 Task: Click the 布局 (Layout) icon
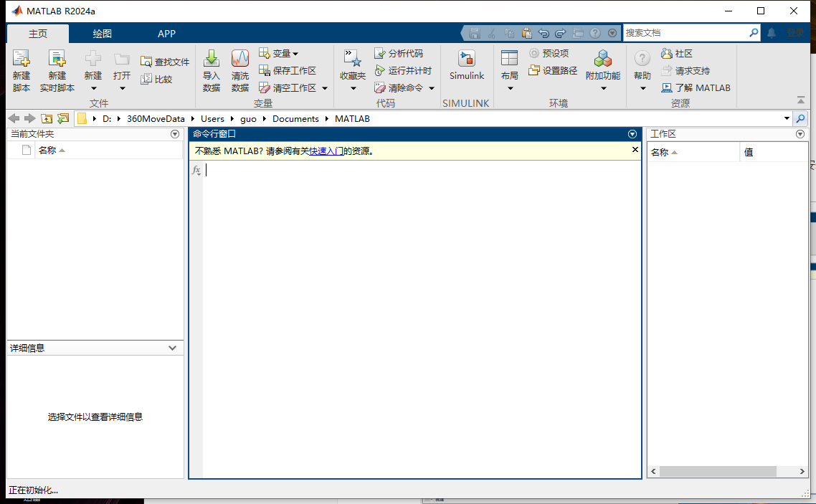[x=509, y=58]
